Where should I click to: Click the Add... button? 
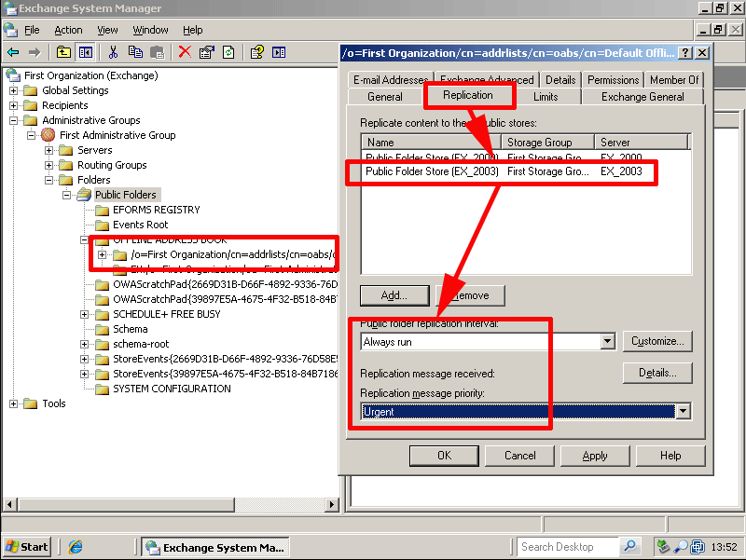point(394,295)
